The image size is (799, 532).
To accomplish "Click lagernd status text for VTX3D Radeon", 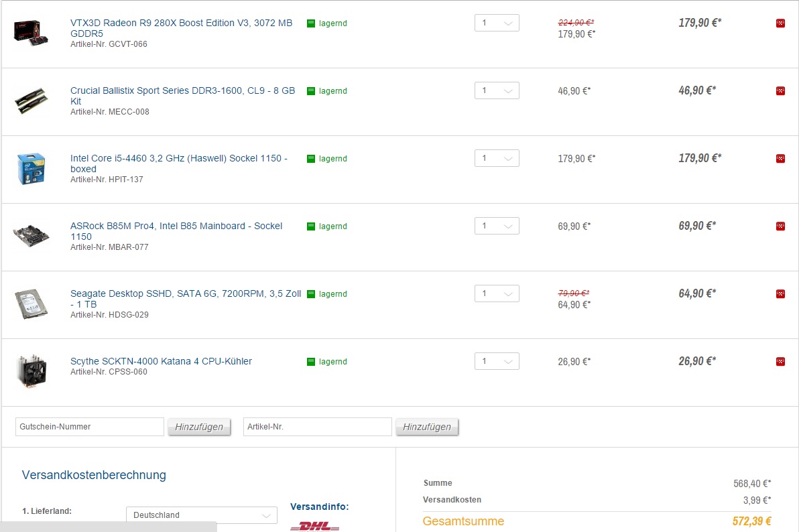I will [x=332, y=23].
